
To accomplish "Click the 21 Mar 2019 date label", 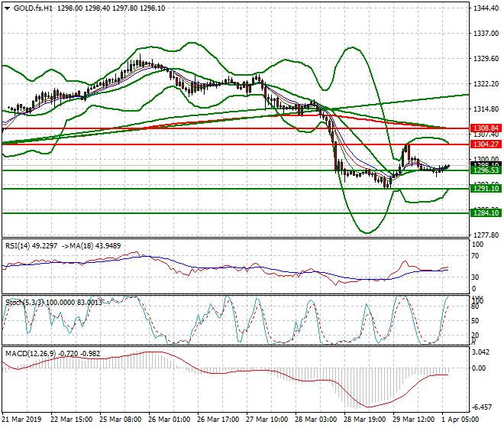I will 22,420.
